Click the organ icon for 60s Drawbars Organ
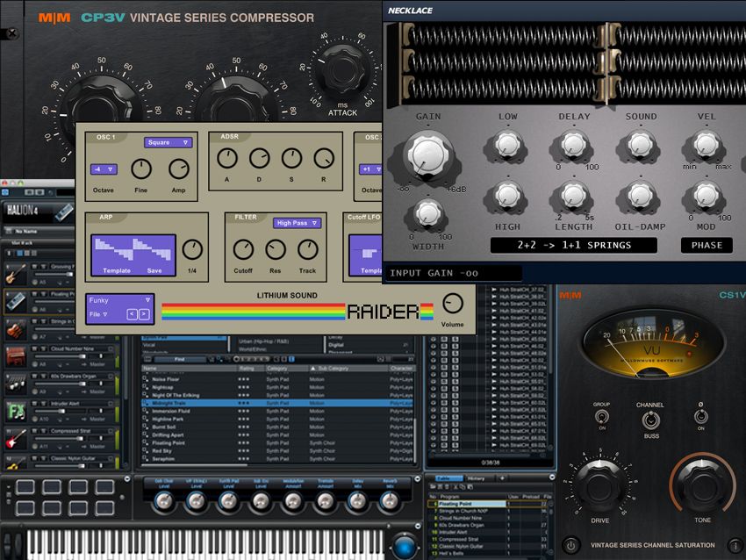This screenshot has width=746, height=560. click(x=16, y=383)
